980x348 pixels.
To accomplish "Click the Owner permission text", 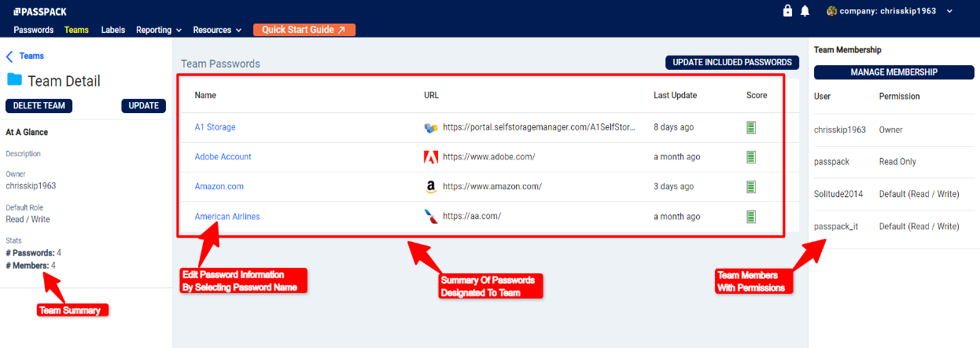I will tap(891, 130).
